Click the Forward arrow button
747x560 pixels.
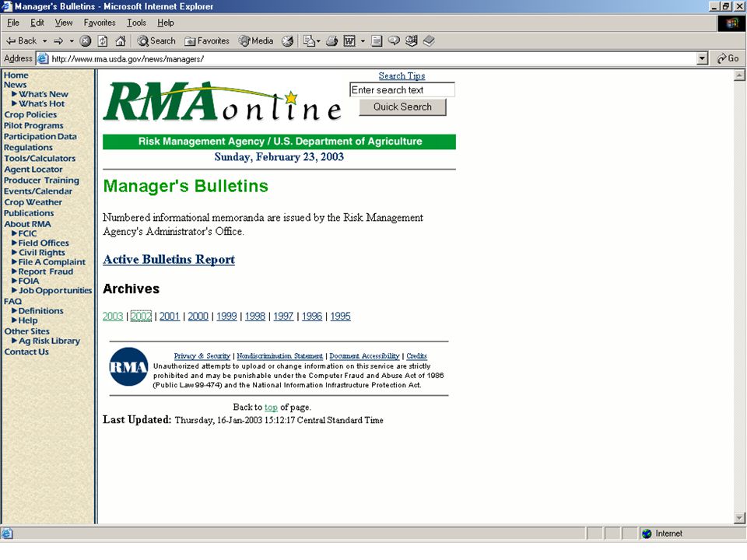coord(58,41)
